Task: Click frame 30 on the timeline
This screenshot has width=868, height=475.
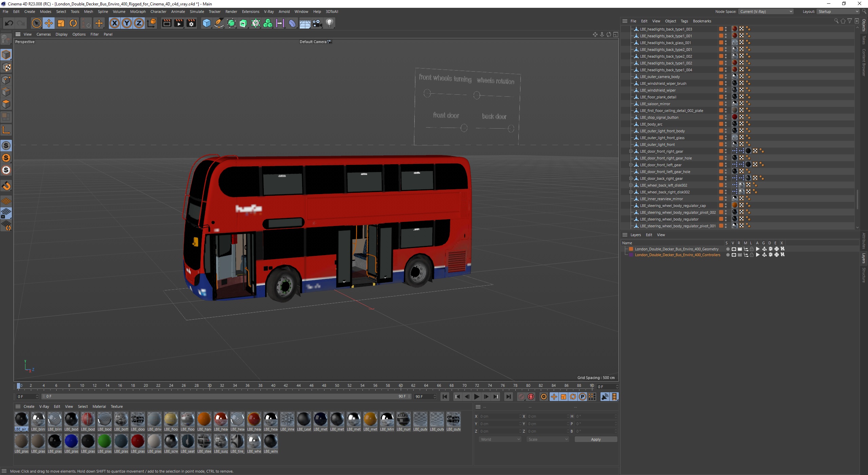Action: 210,385
